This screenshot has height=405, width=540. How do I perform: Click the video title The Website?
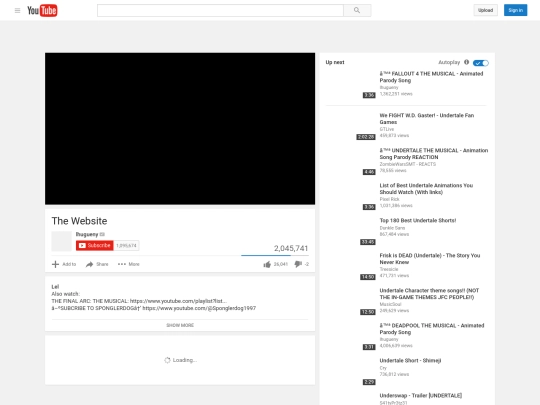(79, 221)
